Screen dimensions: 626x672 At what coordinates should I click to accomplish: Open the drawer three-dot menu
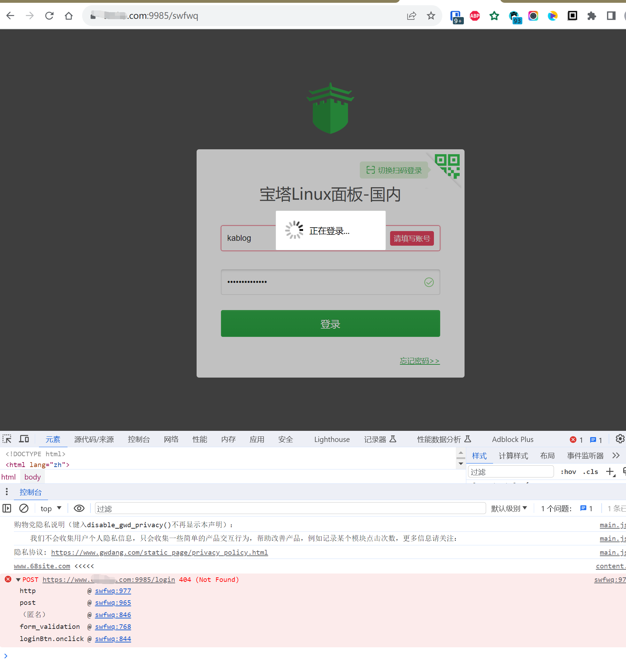pos(7,492)
